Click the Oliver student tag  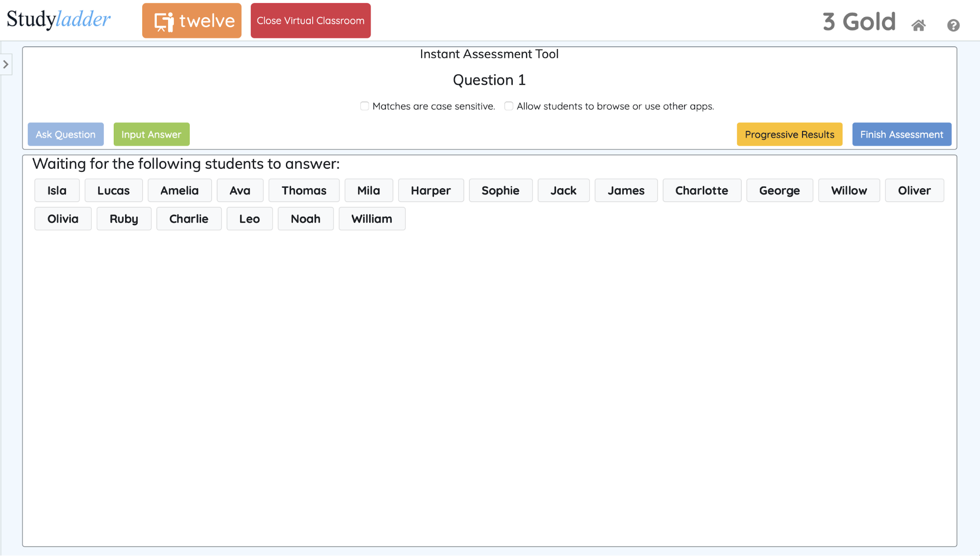[914, 190]
